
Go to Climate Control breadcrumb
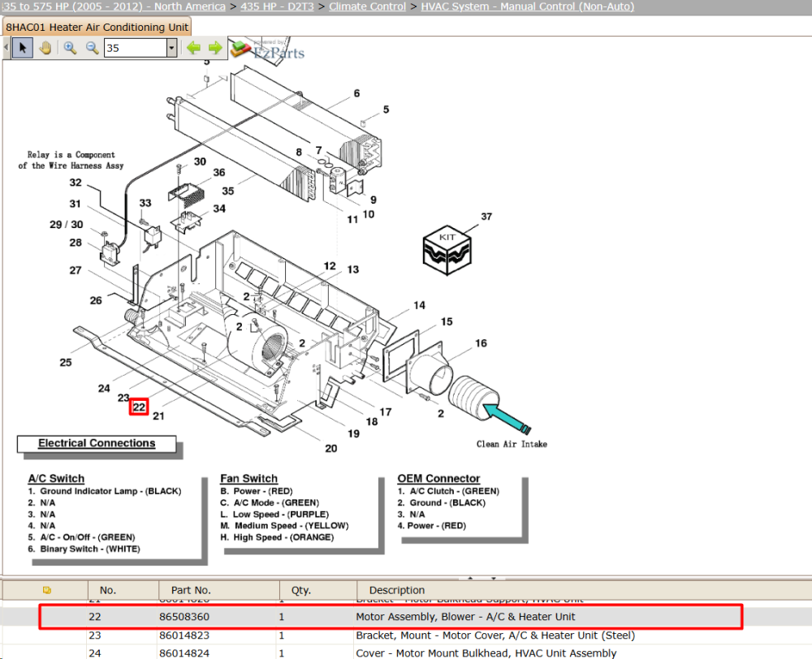[367, 6]
